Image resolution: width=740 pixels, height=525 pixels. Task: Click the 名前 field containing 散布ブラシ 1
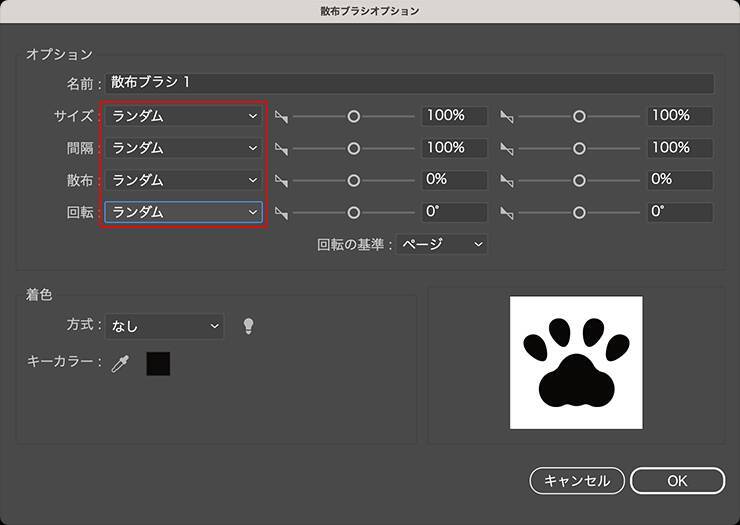click(x=410, y=84)
